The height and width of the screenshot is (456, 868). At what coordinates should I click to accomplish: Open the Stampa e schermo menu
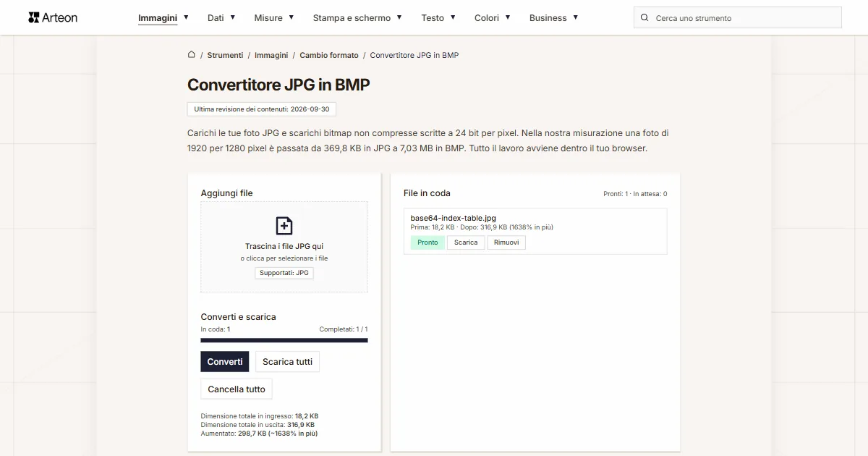352,17
